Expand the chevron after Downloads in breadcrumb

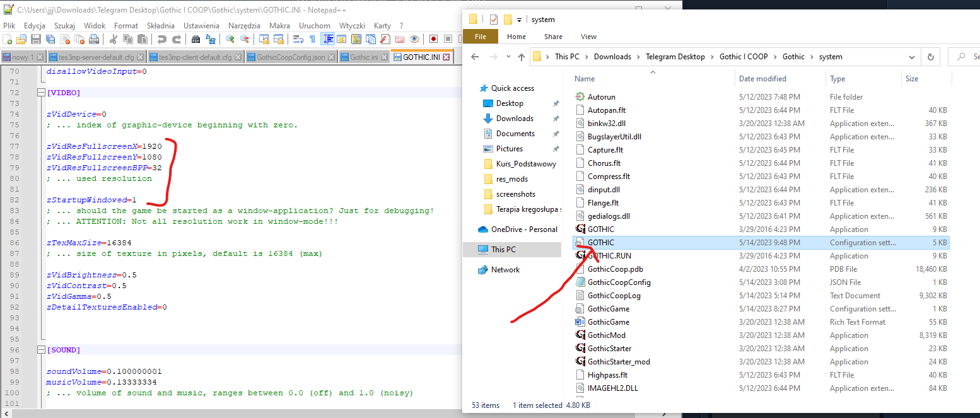pyautogui.click(x=638, y=57)
